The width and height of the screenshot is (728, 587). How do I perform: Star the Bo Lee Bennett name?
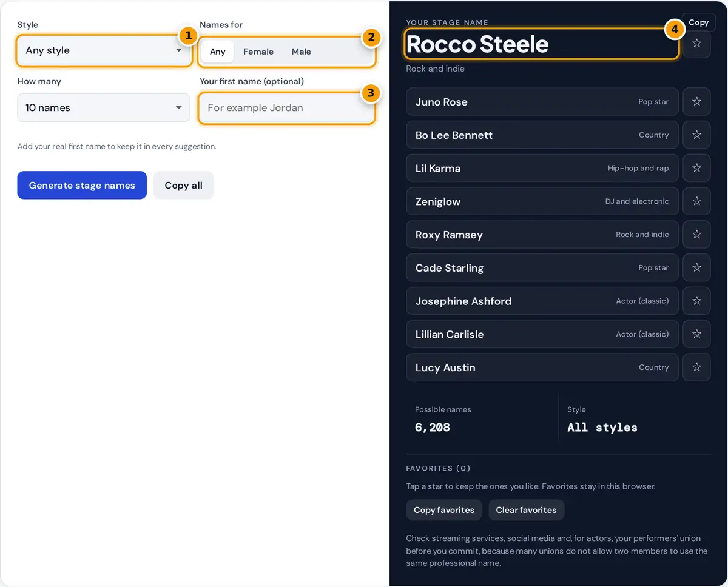[x=696, y=135]
